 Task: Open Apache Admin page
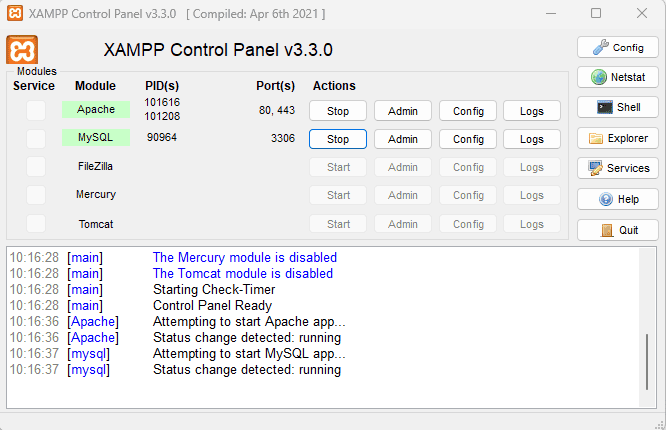click(403, 111)
